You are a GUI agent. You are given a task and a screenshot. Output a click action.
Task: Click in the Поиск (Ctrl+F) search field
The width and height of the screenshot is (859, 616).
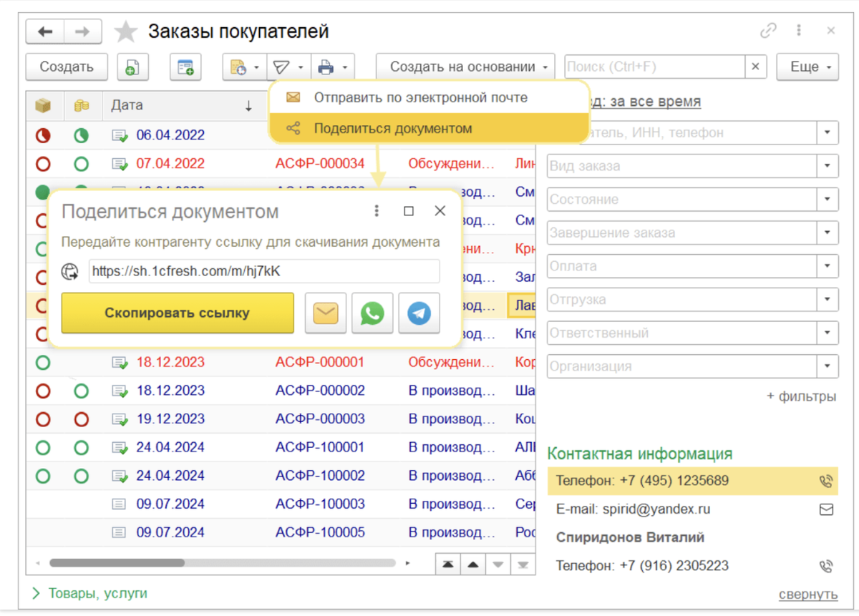point(655,67)
